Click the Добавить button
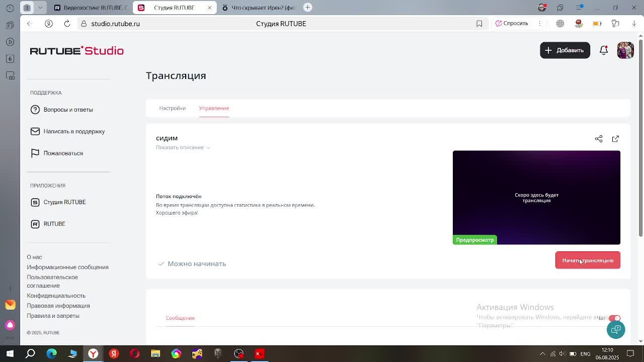The width and height of the screenshot is (644, 362). (565, 50)
